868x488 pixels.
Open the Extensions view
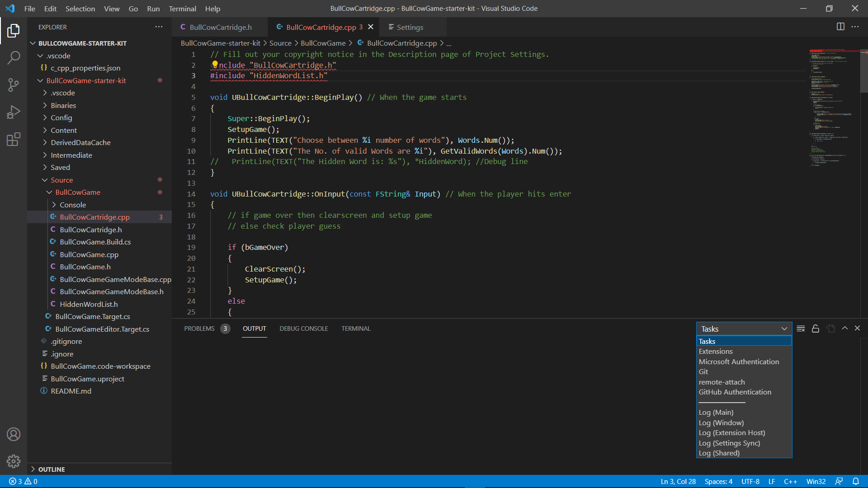[14, 139]
